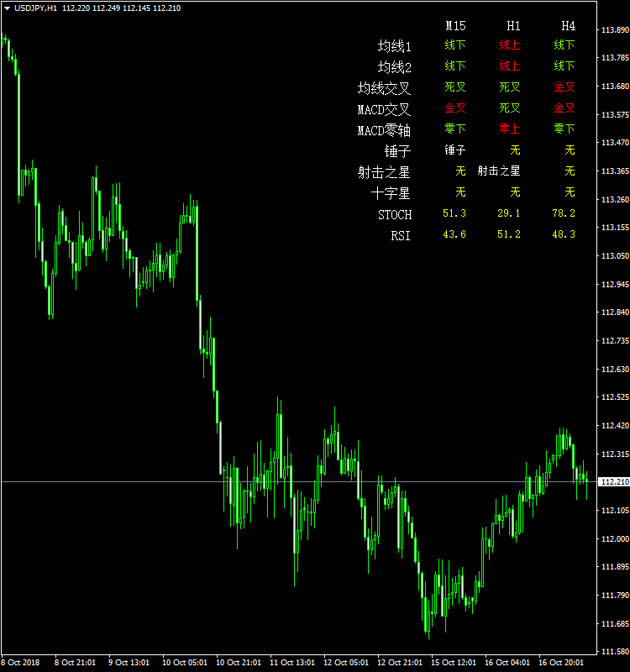Viewport: 630px width, 672px height.
Task: Click the red 线上 in 均线1 row
Action: point(510,45)
